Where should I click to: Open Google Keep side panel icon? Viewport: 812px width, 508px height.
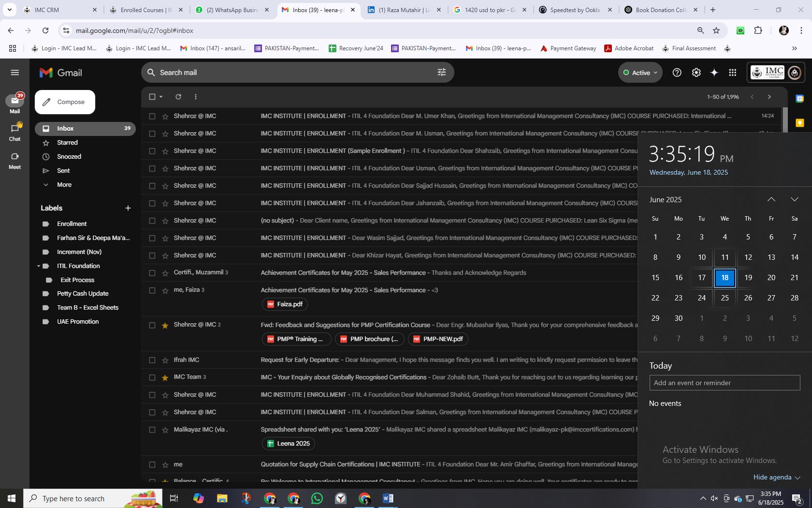(800, 123)
